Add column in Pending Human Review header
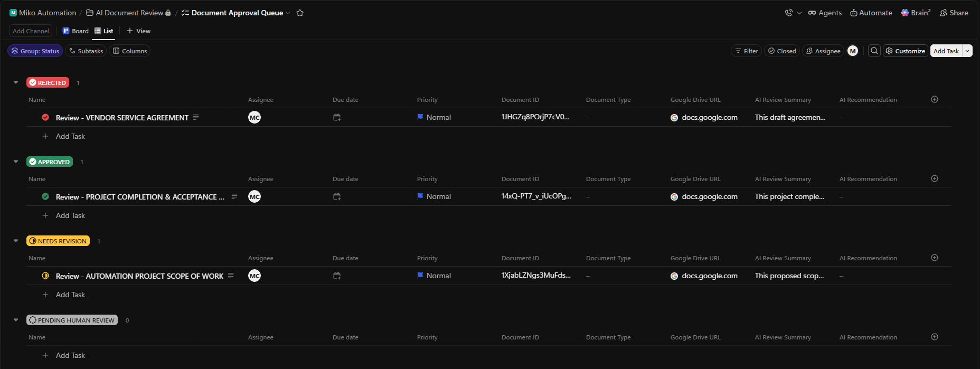 [x=935, y=337]
